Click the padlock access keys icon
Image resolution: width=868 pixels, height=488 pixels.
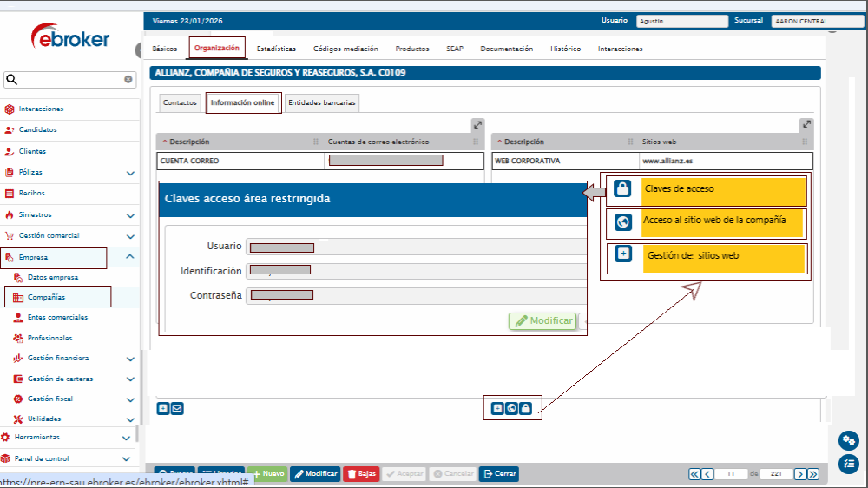point(525,408)
